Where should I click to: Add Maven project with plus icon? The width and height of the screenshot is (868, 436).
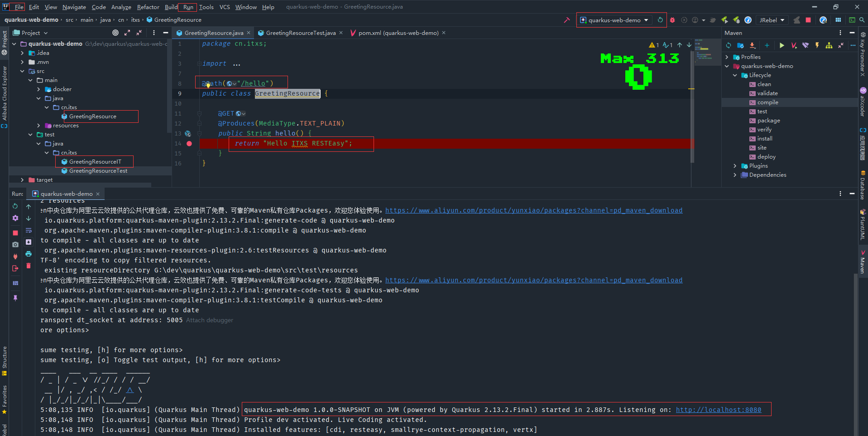tap(767, 45)
